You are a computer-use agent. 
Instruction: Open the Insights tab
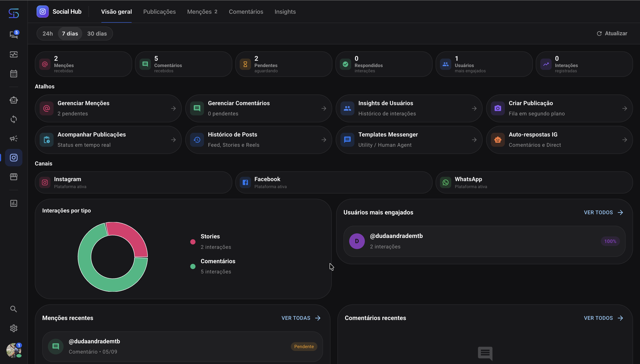(x=285, y=12)
